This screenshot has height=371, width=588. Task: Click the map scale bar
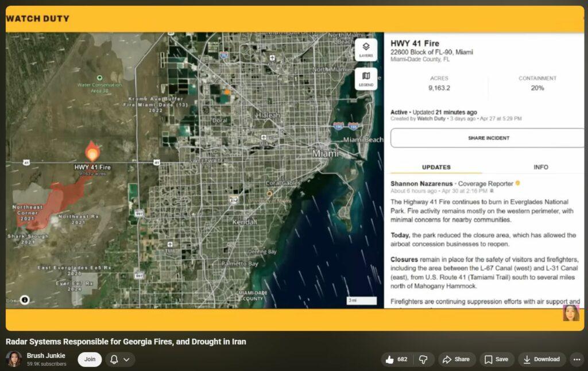pyautogui.click(x=362, y=300)
